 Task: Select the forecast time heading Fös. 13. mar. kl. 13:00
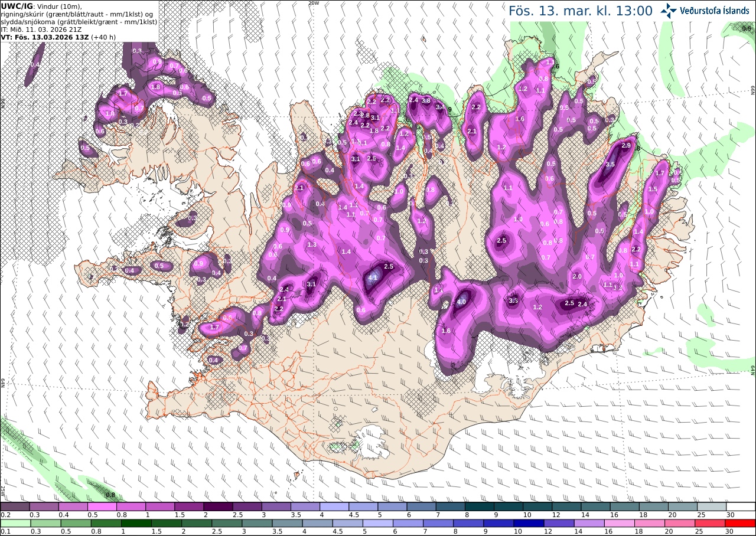[x=581, y=11]
